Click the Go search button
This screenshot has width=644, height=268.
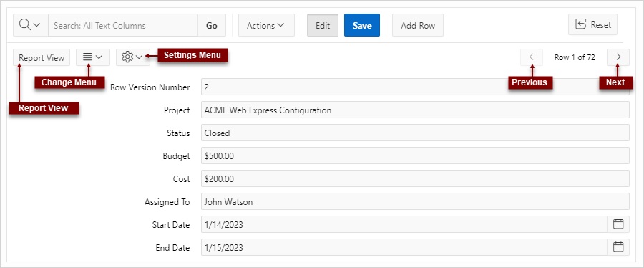tap(212, 25)
